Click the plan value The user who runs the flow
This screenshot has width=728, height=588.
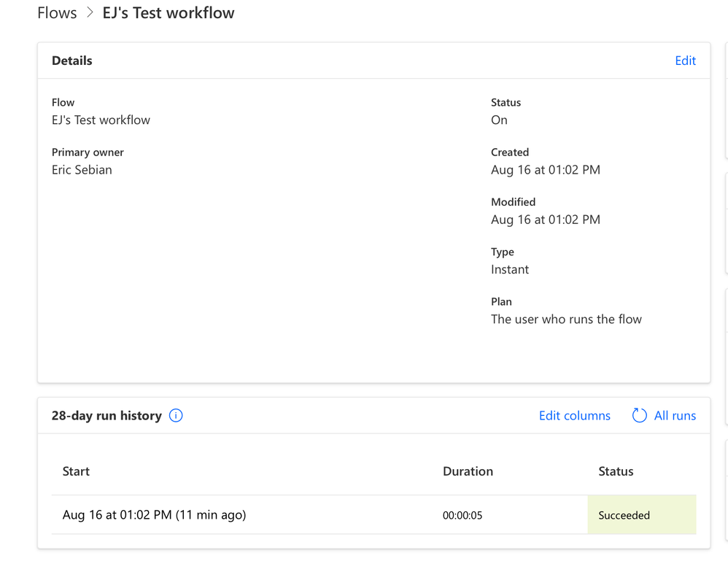click(x=566, y=319)
